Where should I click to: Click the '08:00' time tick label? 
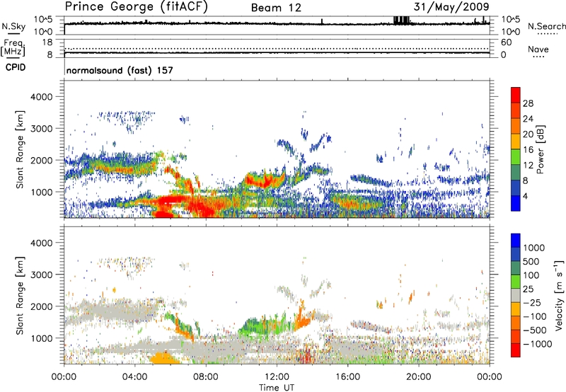206,377
